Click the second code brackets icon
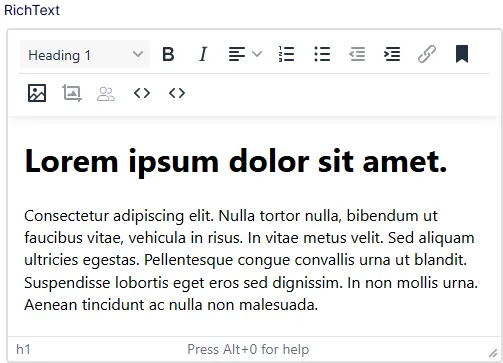The image size is (503, 363). [177, 93]
